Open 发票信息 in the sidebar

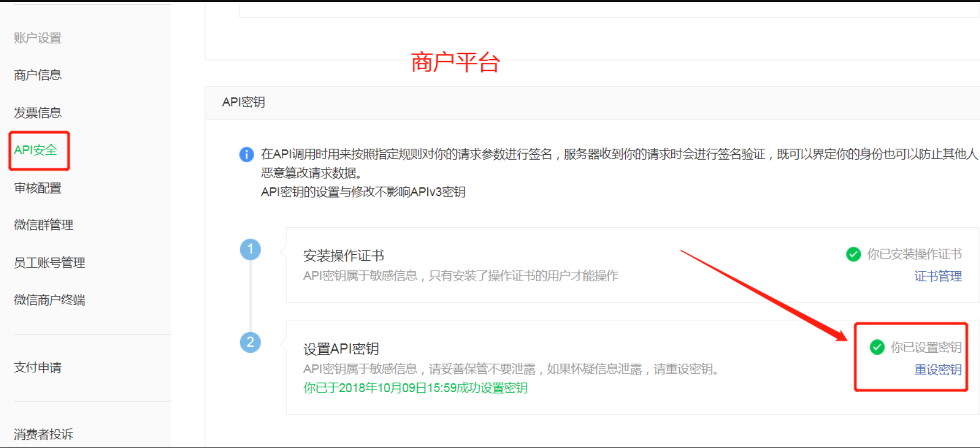coord(38,113)
